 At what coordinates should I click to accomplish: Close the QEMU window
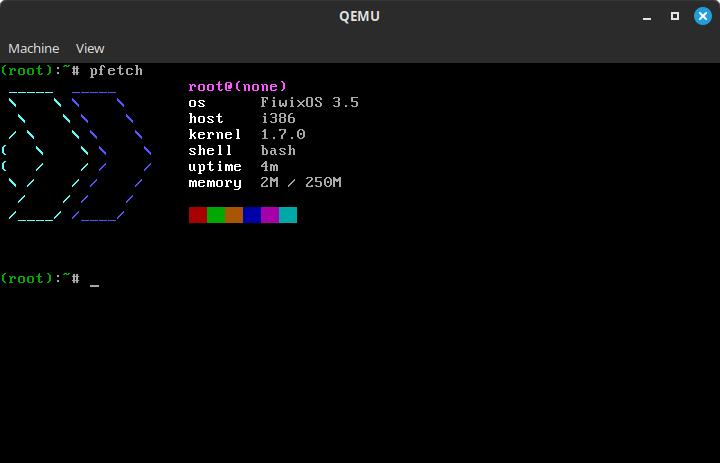point(700,16)
